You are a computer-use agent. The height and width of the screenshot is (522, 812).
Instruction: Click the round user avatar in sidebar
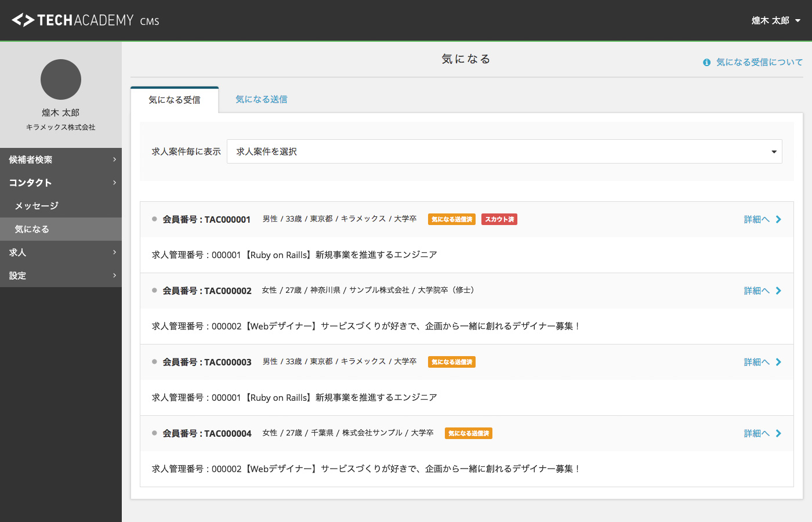pyautogui.click(x=61, y=79)
